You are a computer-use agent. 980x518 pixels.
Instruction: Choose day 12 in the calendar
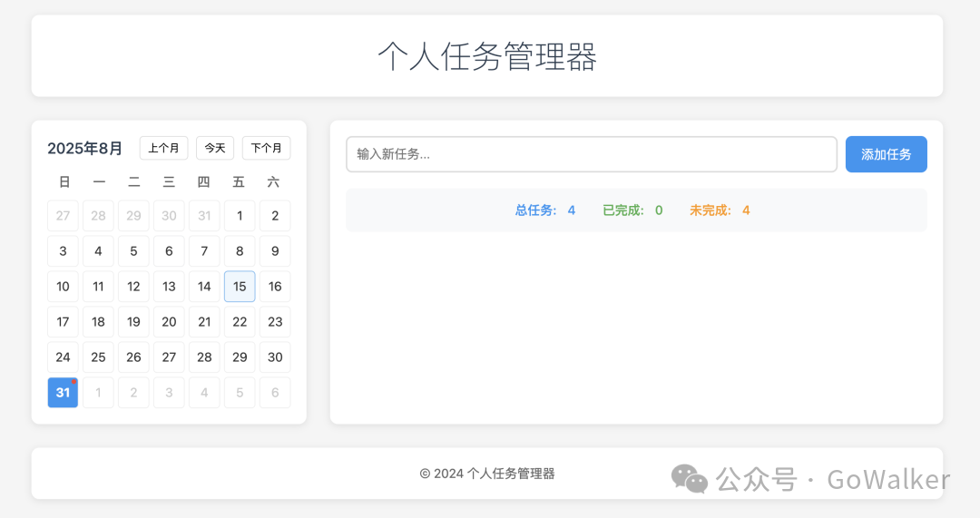click(x=133, y=286)
